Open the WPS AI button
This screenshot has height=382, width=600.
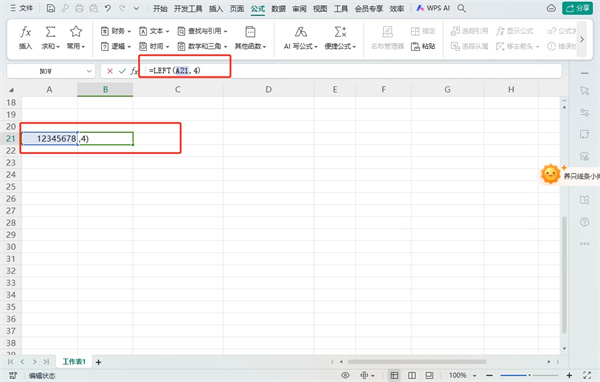(433, 8)
